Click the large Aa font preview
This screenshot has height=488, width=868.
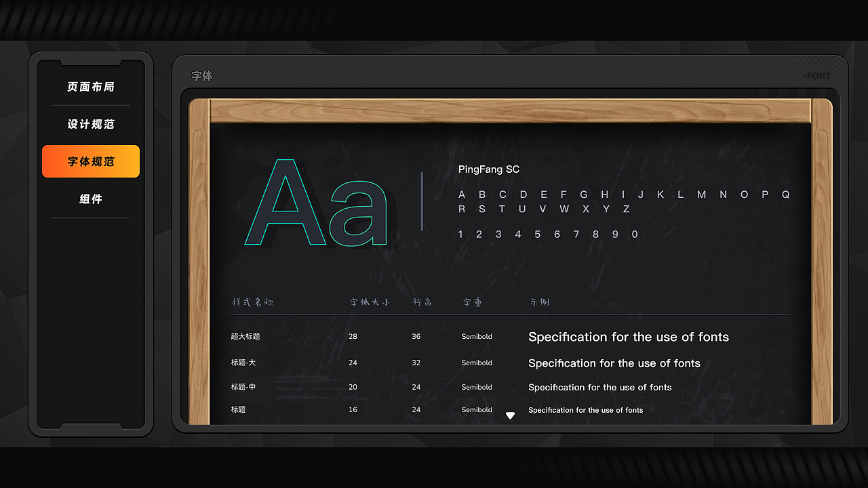(x=316, y=202)
